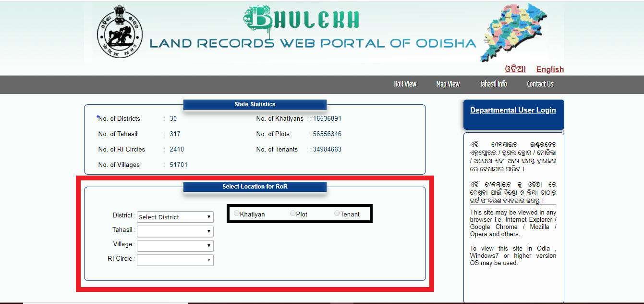
Task: Open the Tahasil dropdown
Action: pyautogui.click(x=175, y=231)
